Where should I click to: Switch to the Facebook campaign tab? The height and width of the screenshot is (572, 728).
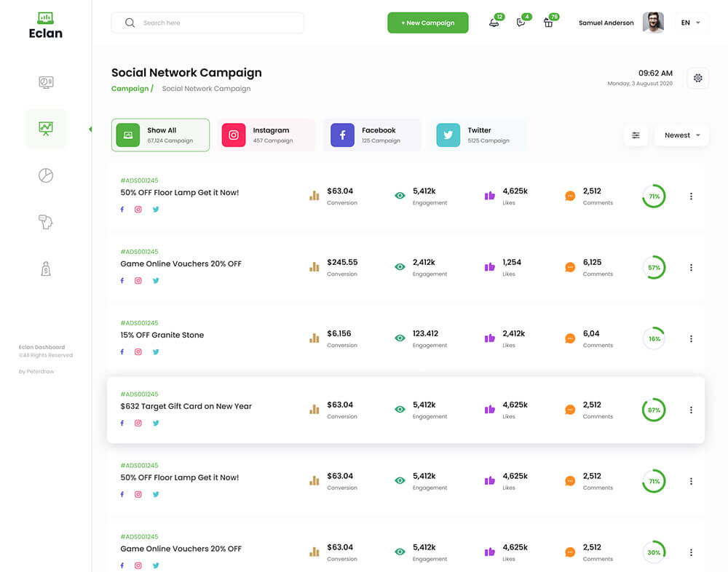[x=372, y=135]
